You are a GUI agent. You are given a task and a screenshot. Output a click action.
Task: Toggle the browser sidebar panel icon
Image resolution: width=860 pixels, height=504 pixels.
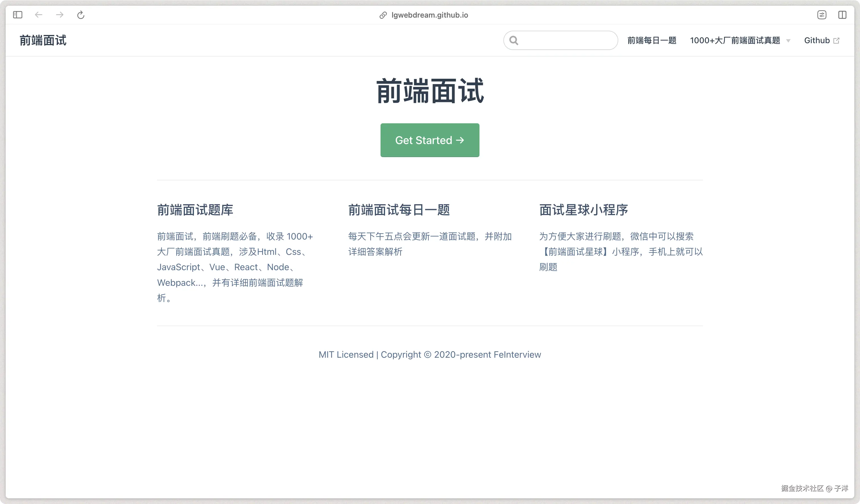(17, 15)
